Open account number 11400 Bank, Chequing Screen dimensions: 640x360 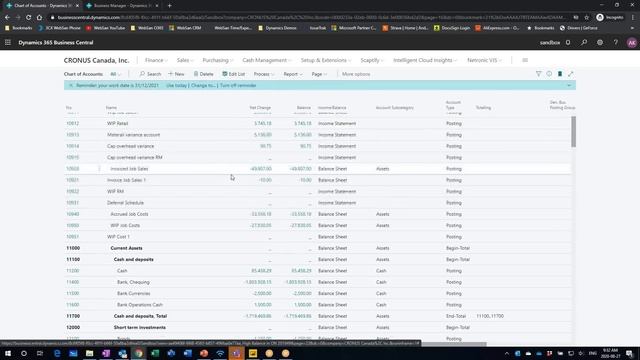click(73, 282)
